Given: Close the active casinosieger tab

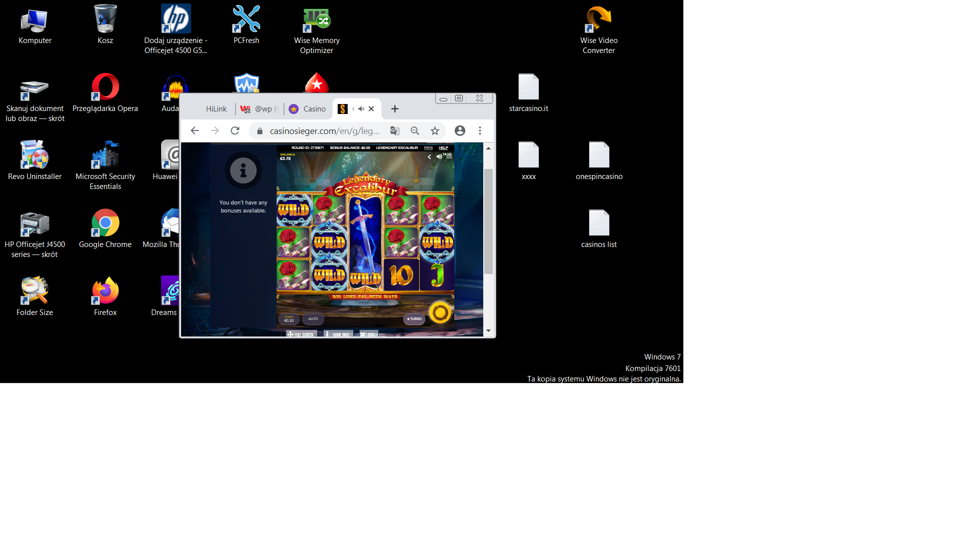Looking at the screenshot, I should tap(371, 109).
